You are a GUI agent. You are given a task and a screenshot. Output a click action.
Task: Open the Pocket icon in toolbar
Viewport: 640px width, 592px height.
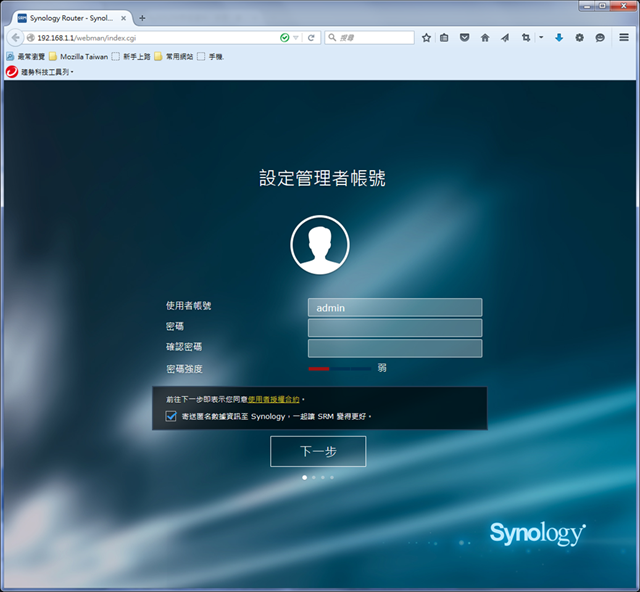(464, 38)
